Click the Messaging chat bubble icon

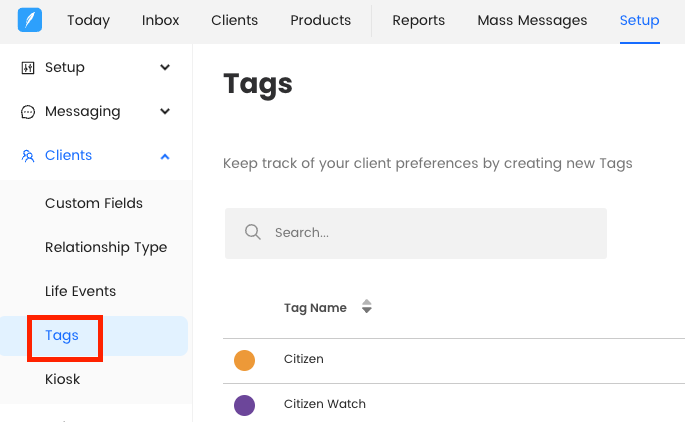[28, 112]
